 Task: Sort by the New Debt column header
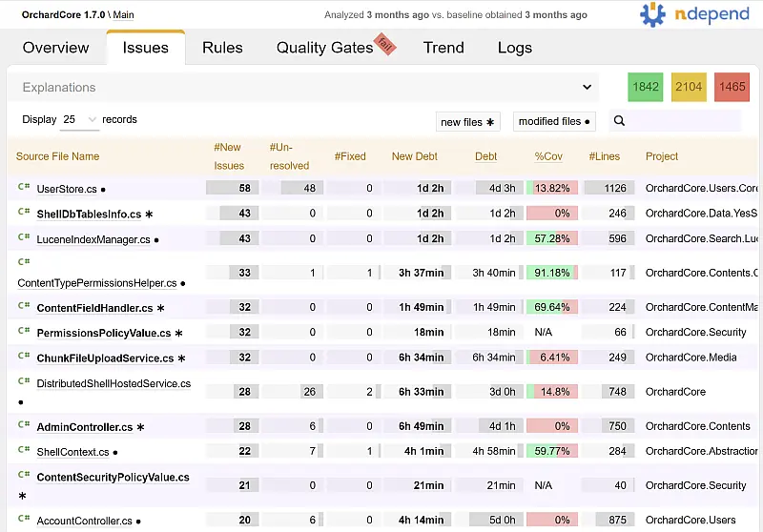click(x=415, y=156)
